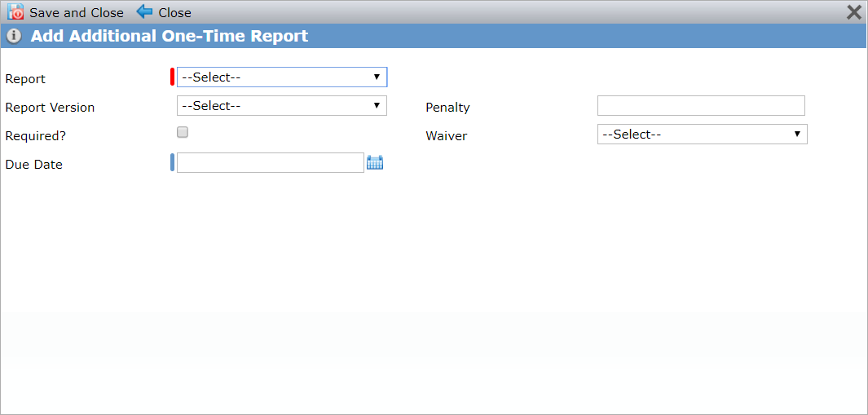Click into the Due Date text field
Viewport: 868px width, 415px height.
(x=270, y=163)
